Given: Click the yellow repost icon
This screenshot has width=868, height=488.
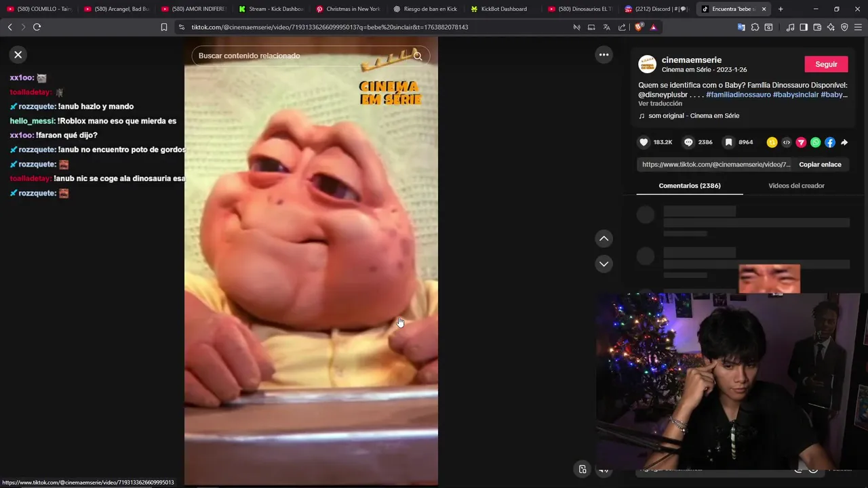Looking at the screenshot, I should coord(772,142).
